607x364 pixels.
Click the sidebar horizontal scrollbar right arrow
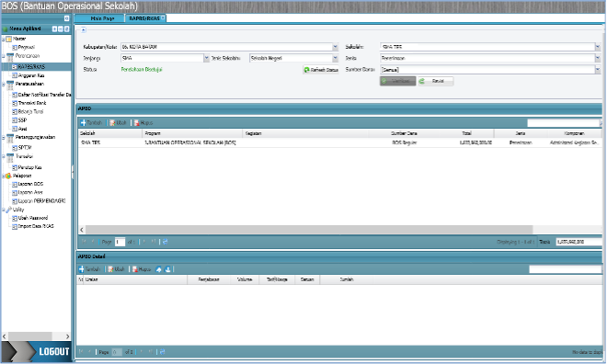click(68, 336)
